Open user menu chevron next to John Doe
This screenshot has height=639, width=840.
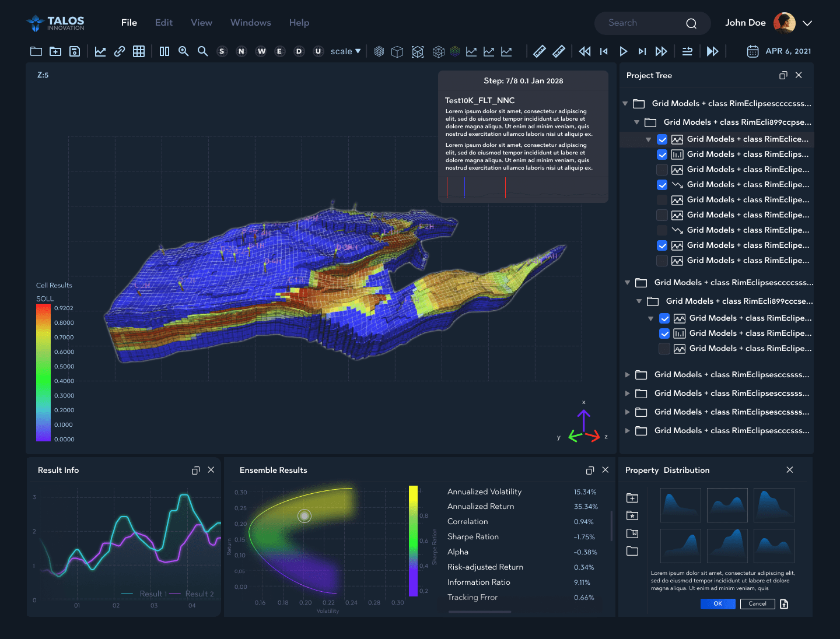(x=807, y=23)
